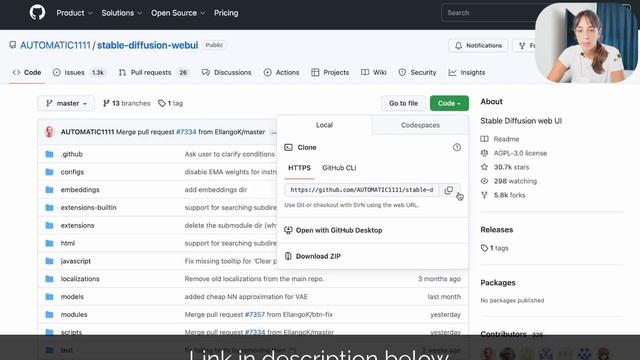Screen dimensions: 640x360
Task: Select the HTTPS clone option
Action: point(299,168)
